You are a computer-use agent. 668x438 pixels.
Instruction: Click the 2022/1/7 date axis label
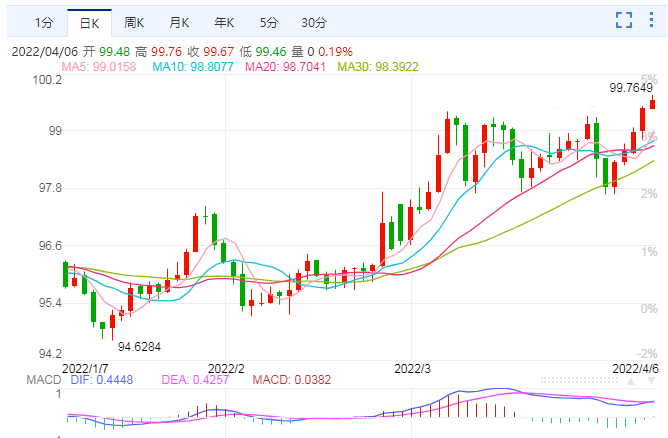[x=85, y=369]
